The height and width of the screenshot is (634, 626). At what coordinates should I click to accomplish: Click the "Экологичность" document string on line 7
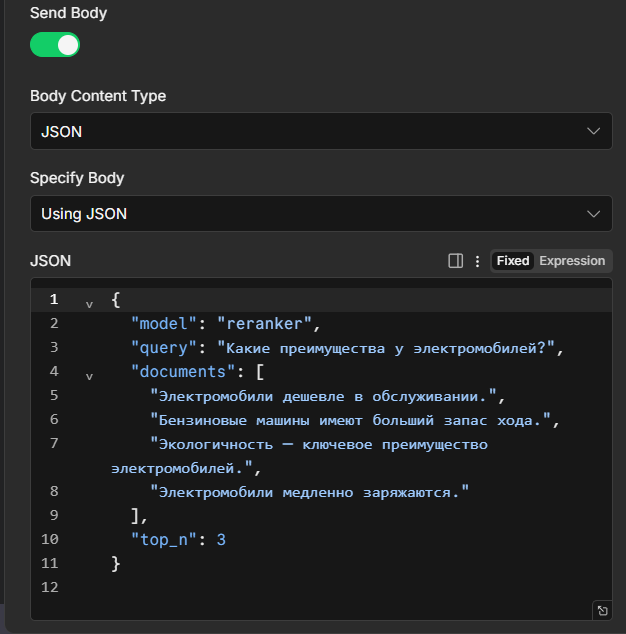click(x=318, y=443)
